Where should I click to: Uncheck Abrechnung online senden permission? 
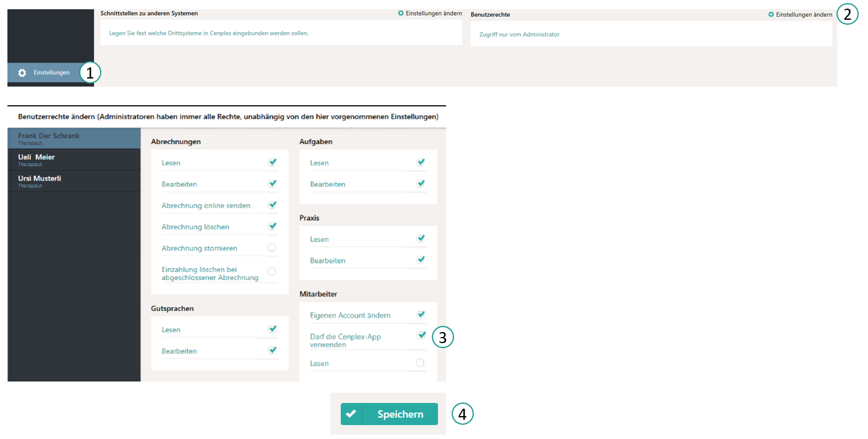pyautogui.click(x=272, y=205)
